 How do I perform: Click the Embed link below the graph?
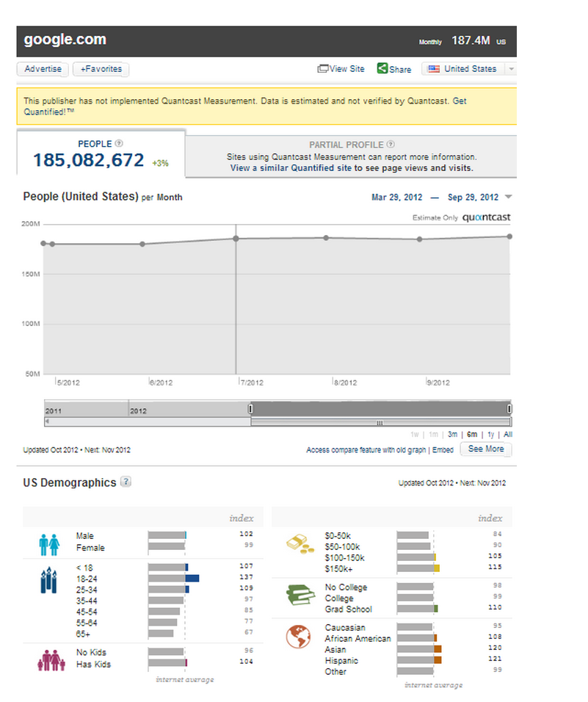(443, 450)
